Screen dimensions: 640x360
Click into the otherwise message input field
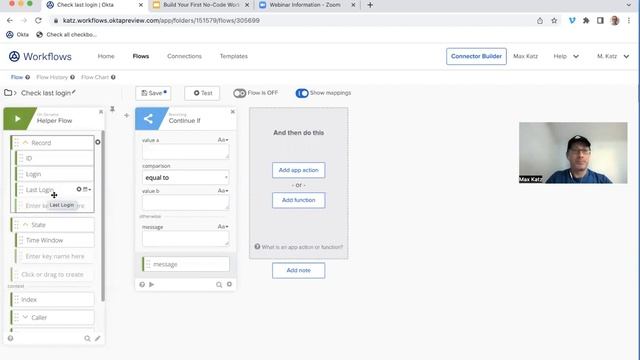point(186,238)
